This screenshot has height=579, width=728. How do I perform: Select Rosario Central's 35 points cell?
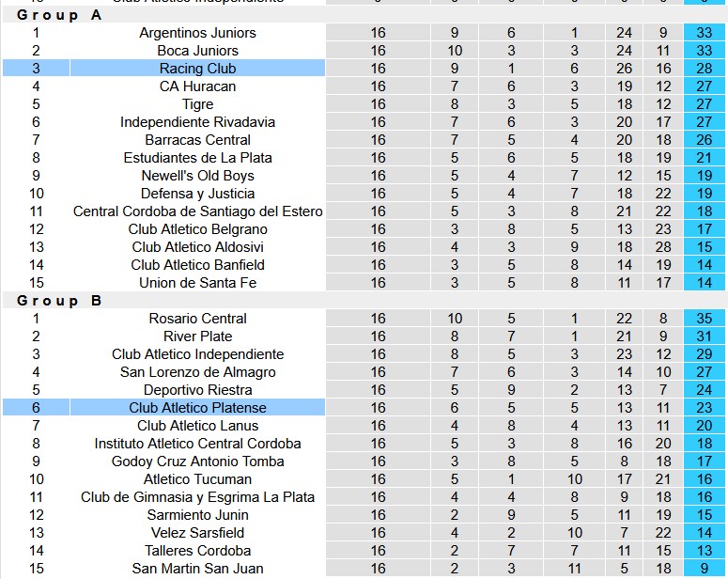click(x=704, y=319)
